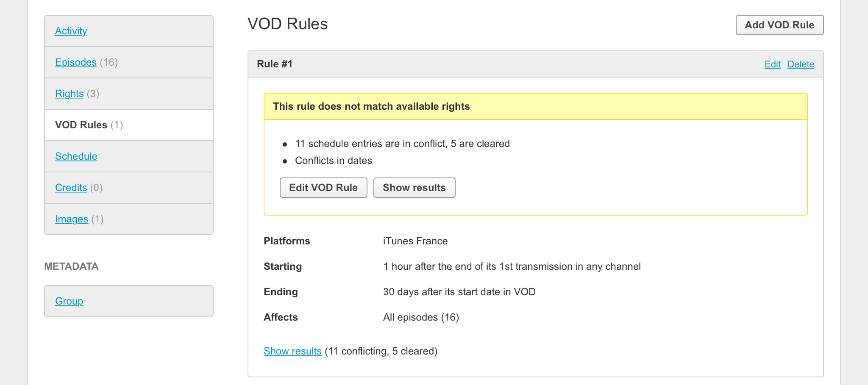Go to the Episodes (16) section
868x385 pixels.
point(76,62)
